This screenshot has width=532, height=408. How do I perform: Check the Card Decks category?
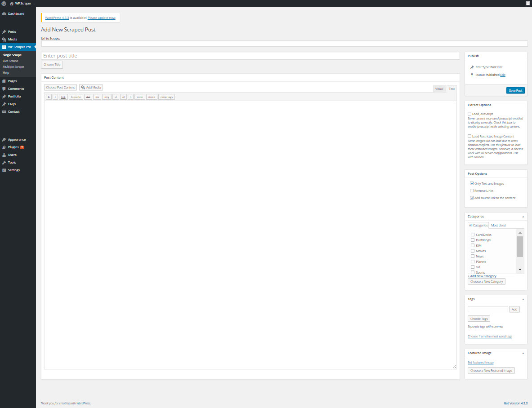pos(473,235)
